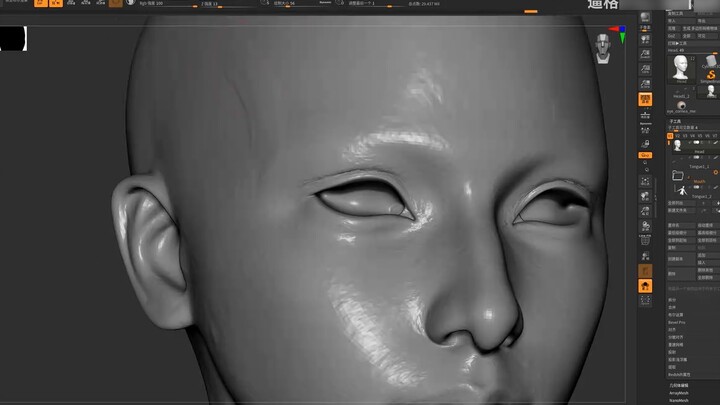Toggle the orange Qxyz rotation button
720x405 pixels.
[x=645, y=155]
